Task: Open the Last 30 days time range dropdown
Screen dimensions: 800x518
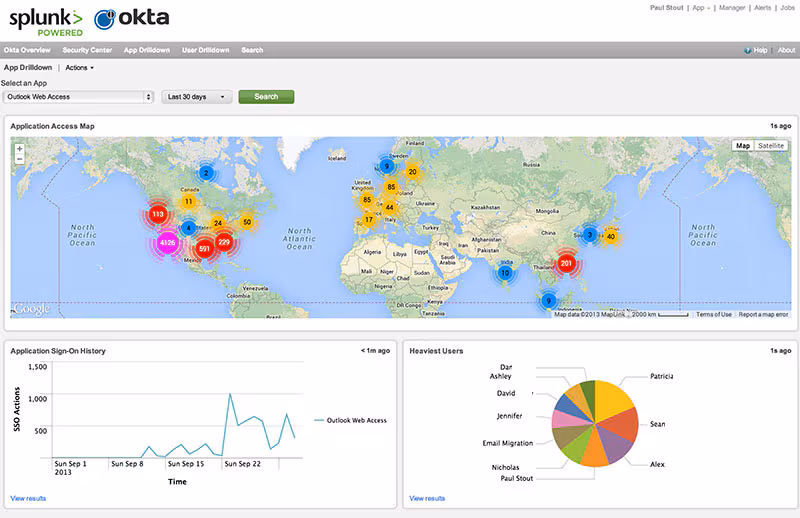Action: [x=198, y=97]
